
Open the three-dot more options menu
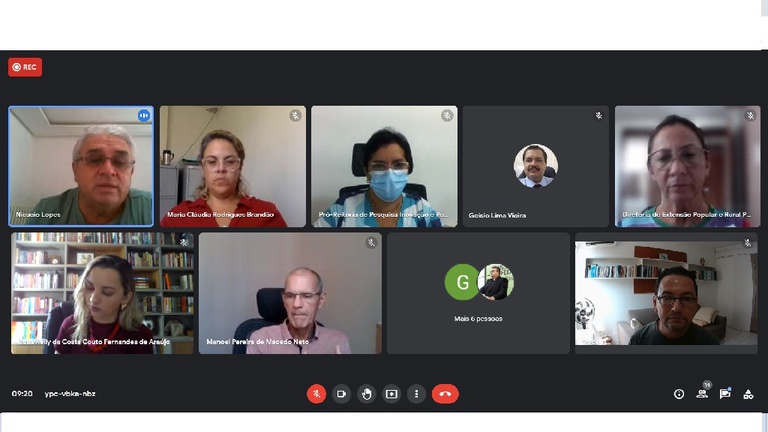(x=416, y=394)
